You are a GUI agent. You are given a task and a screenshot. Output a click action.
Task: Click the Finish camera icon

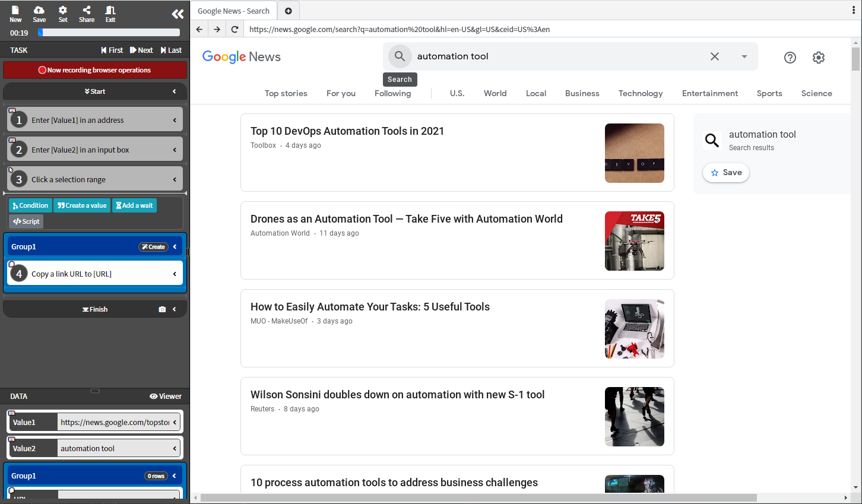tap(162, 309)
